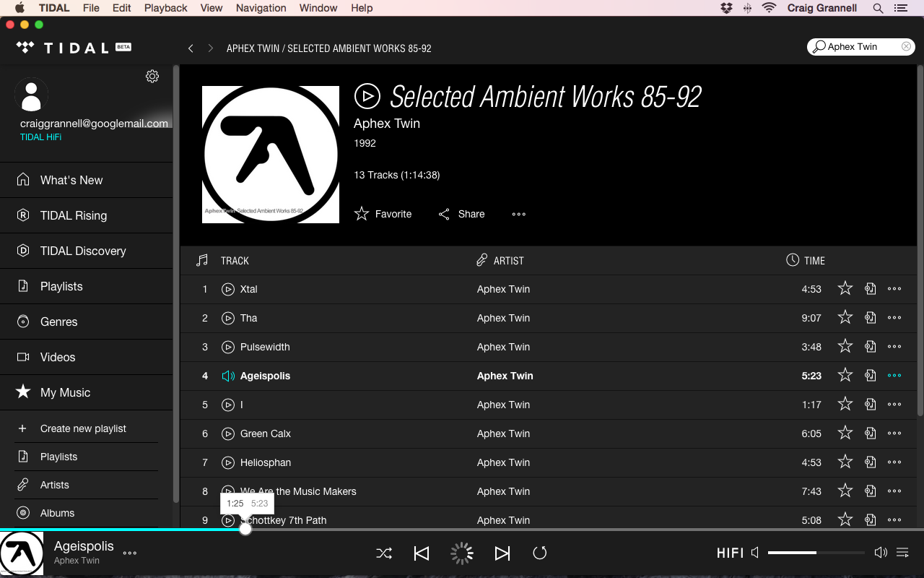Open Genres in sidebar

[87, 322]
